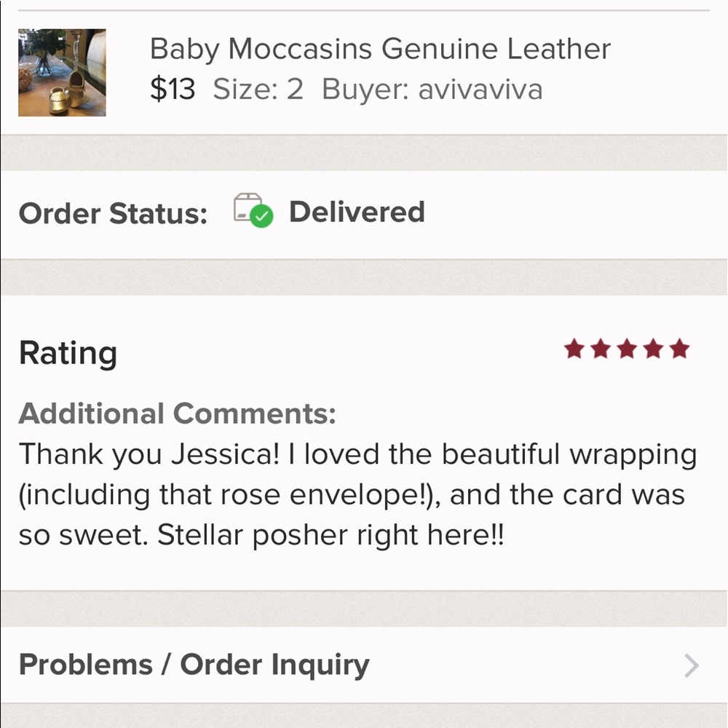Click the Delivered status text
This screenshot has width=728, height=728.
(357, 212)
